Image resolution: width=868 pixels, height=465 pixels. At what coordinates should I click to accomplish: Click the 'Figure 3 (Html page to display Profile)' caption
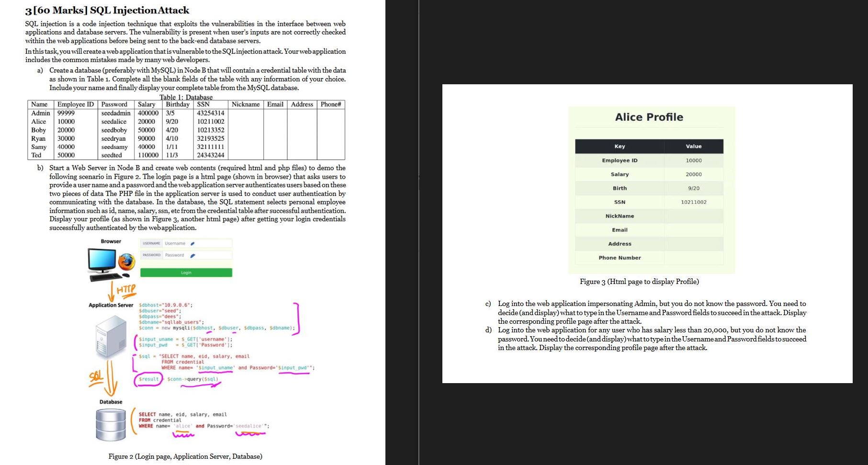[x=639, y=282]
